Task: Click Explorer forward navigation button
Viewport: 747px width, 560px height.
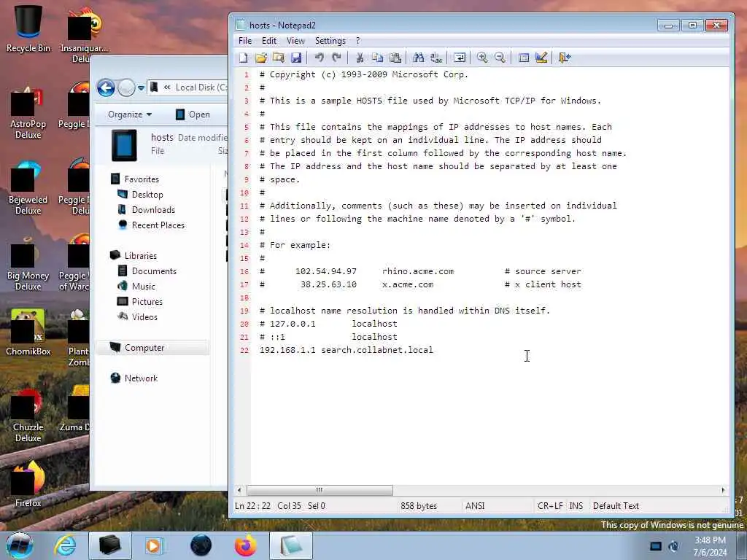Action: click(x=126, y=88)
